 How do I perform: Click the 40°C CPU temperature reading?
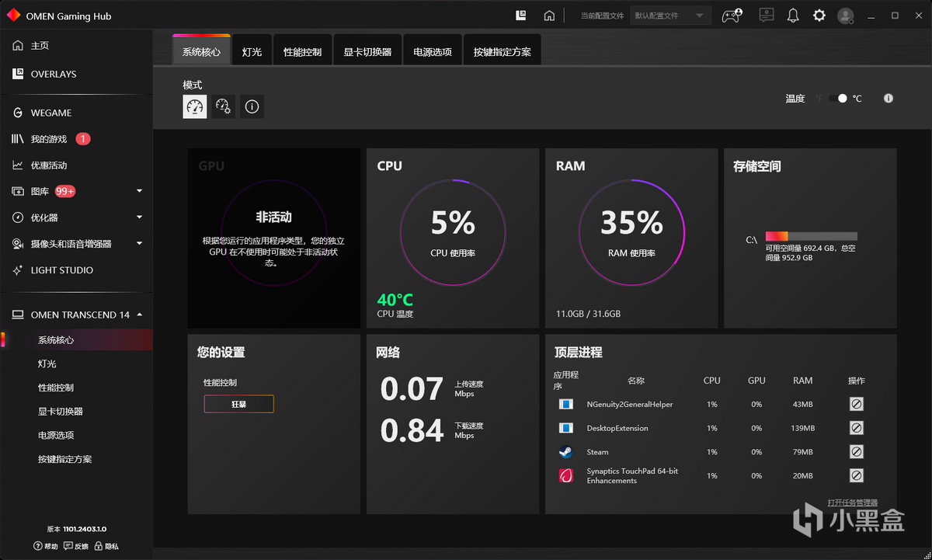tap(395, 300)
